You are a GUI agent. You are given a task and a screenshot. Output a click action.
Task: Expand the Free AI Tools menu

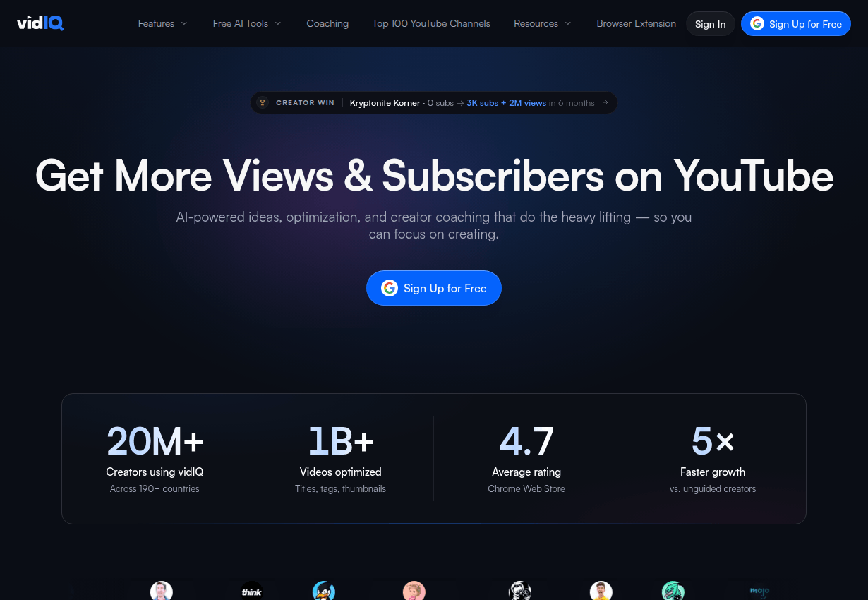coord(247,23)
